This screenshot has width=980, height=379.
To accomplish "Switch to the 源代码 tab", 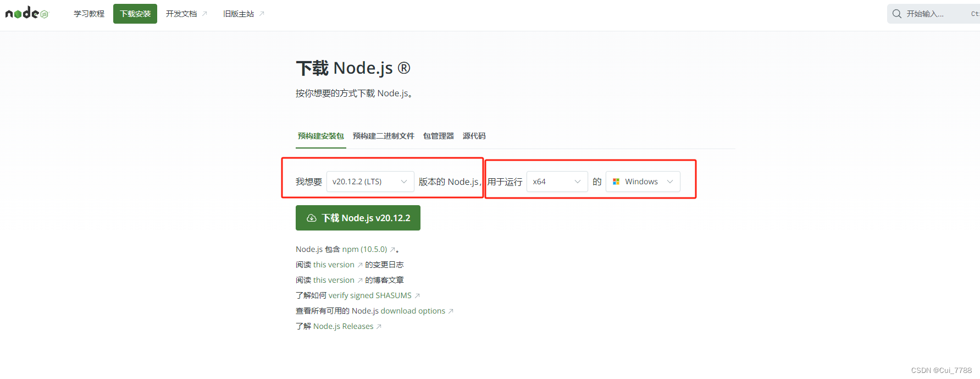I will coord(474,136).
